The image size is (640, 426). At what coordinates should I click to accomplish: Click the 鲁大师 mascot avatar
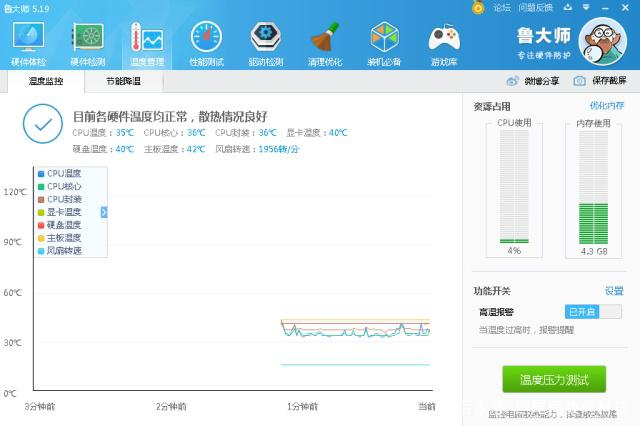pos(603,42)
